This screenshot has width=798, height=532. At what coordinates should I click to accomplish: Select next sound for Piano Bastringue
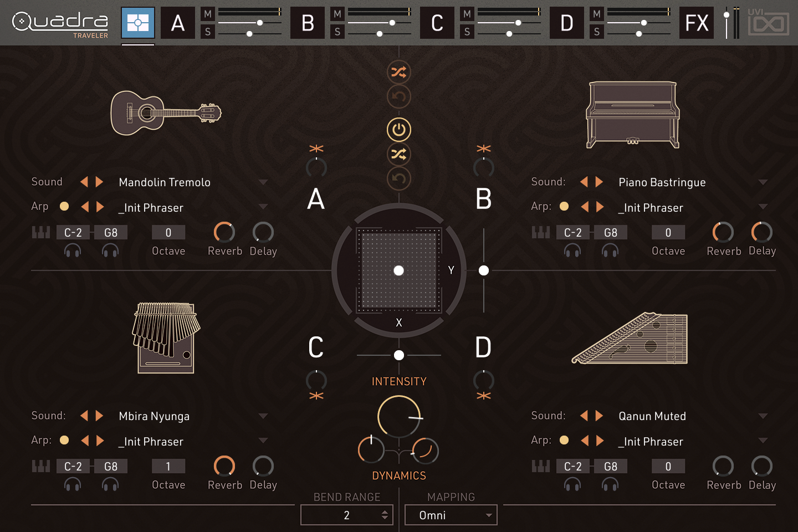[599, 182]
